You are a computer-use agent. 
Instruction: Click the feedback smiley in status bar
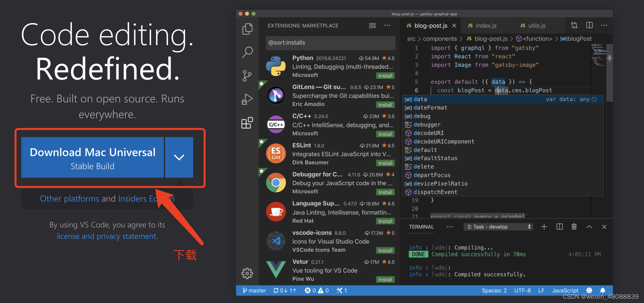pos(589,291)
